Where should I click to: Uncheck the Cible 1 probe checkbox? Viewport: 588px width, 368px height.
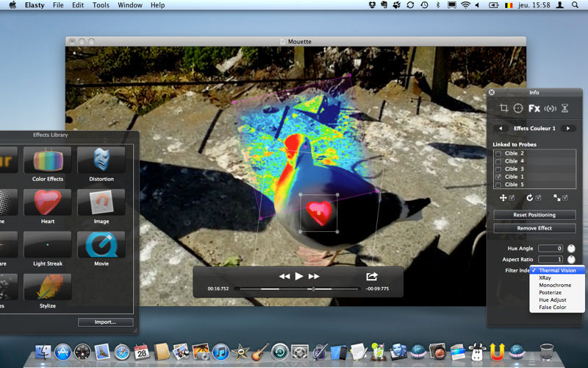click(498, 177)
